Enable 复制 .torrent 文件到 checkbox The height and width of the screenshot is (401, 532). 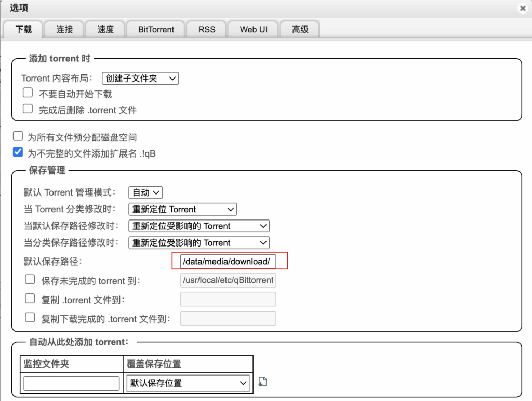coord(30,299)
